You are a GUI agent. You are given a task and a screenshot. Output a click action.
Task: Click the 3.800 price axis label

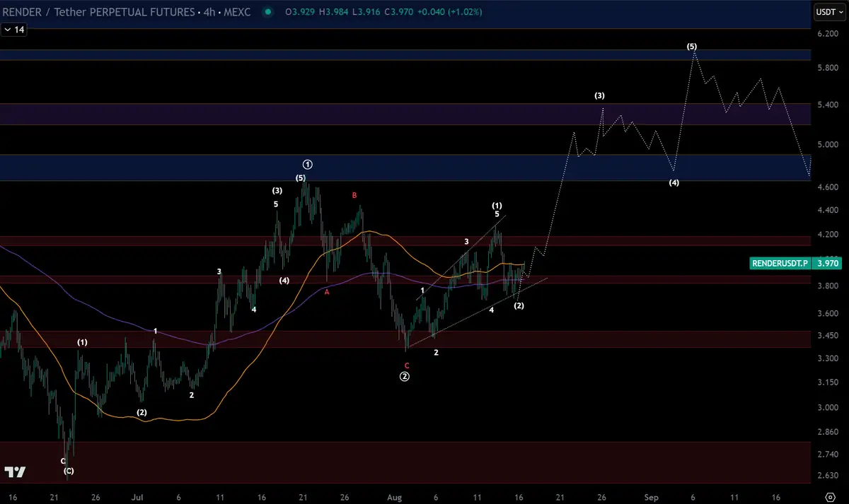[828, 286]
